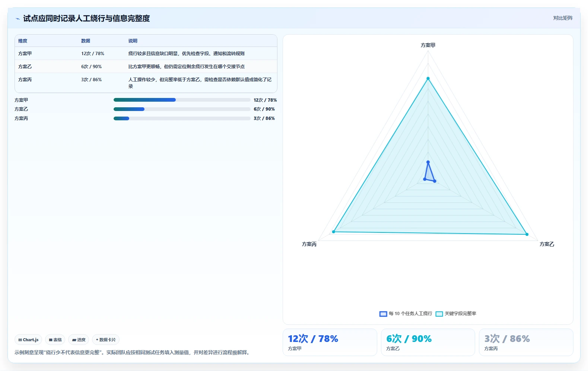Click the 方案丙 progress bar
Screen dimensions: 588x371
click(x=182, y=118)
